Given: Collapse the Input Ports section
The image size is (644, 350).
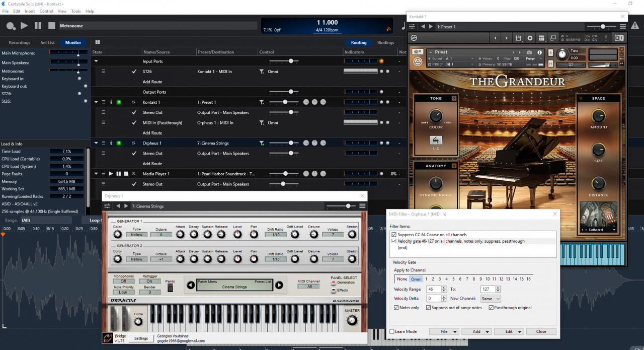Looking at the screenshot, I should [x=96, y=61].
